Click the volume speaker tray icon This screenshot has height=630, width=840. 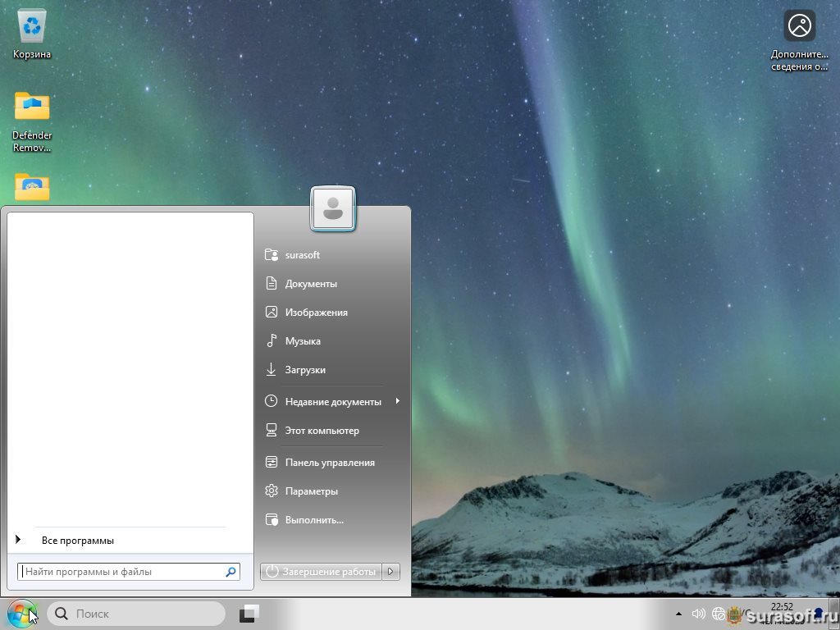(x=699, y=614)
